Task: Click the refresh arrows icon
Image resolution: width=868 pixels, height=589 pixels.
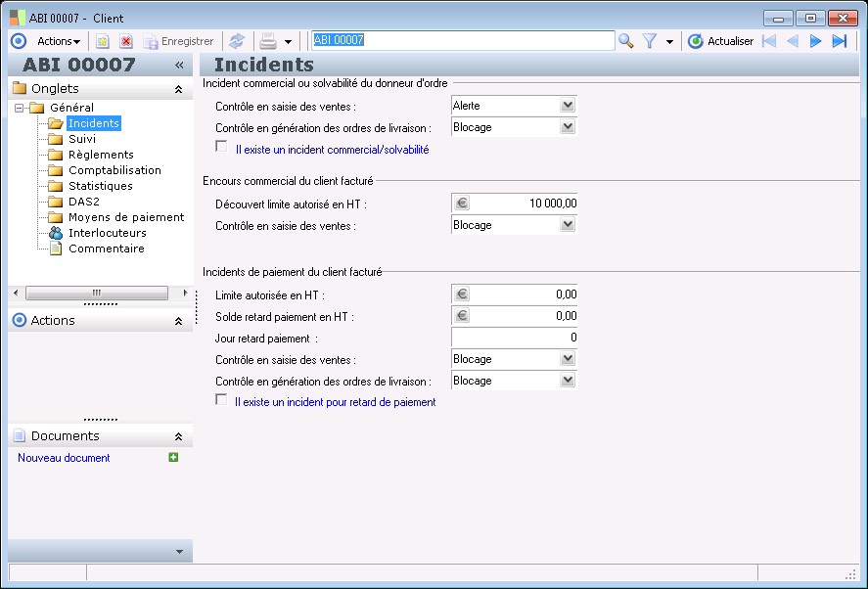Action: pos(237,41)
